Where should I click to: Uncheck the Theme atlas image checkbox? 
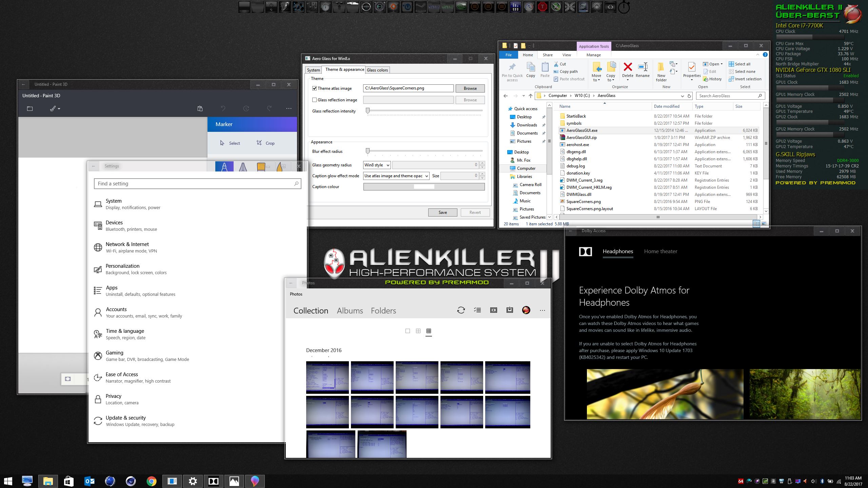(x=315, y=88)
